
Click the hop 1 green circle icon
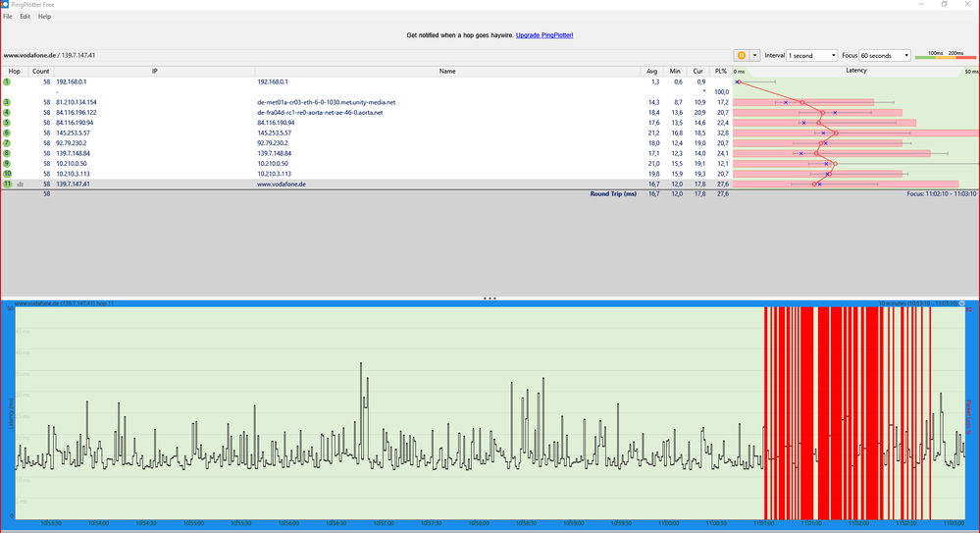tap(6, 82)
